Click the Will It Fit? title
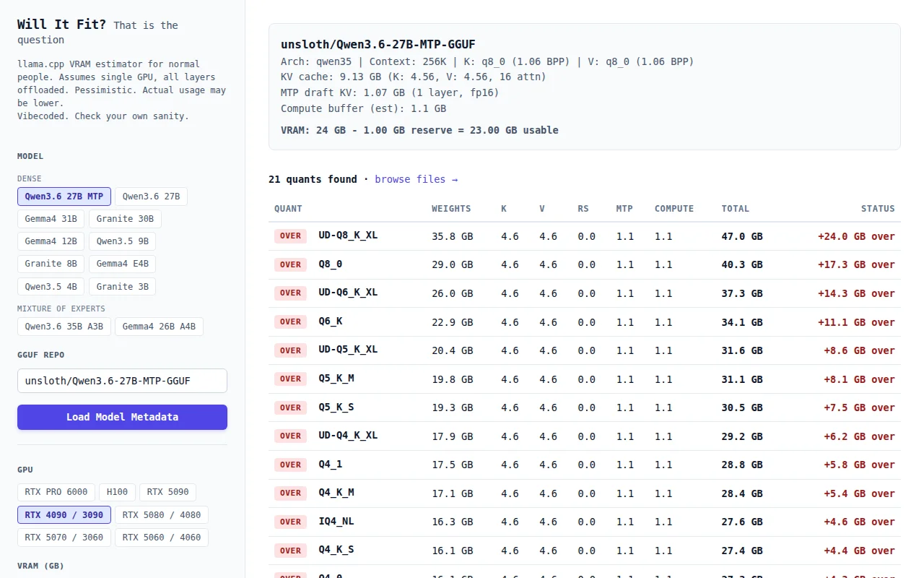 62,25
